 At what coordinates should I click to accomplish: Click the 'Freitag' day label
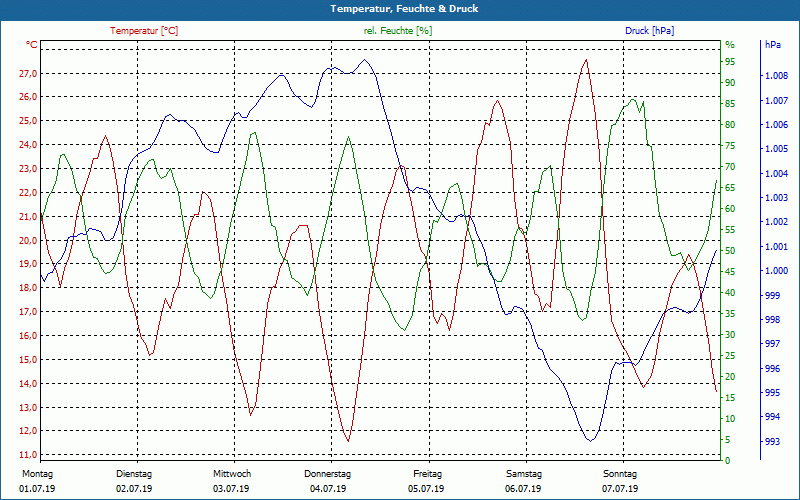click(427, 474)
